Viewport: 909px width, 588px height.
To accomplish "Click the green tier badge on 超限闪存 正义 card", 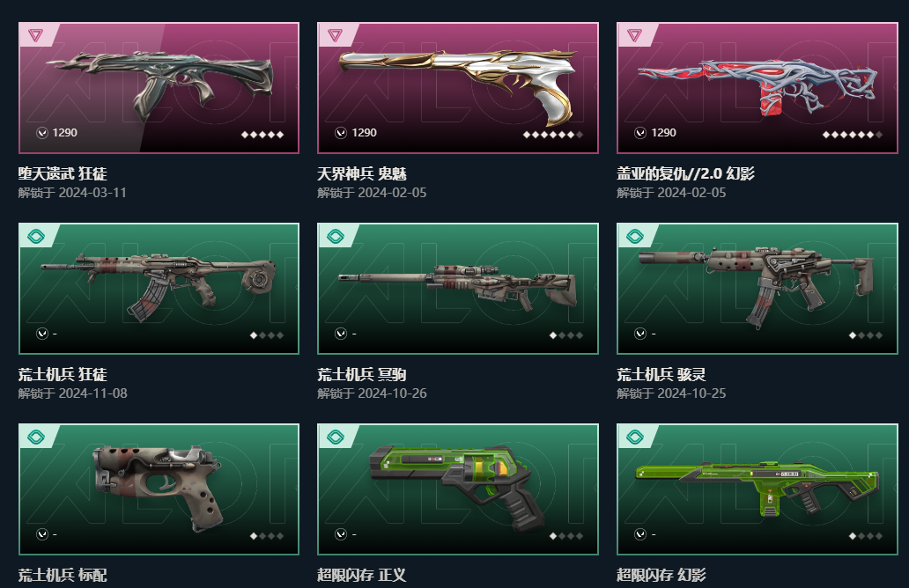I will click(335, 437).
